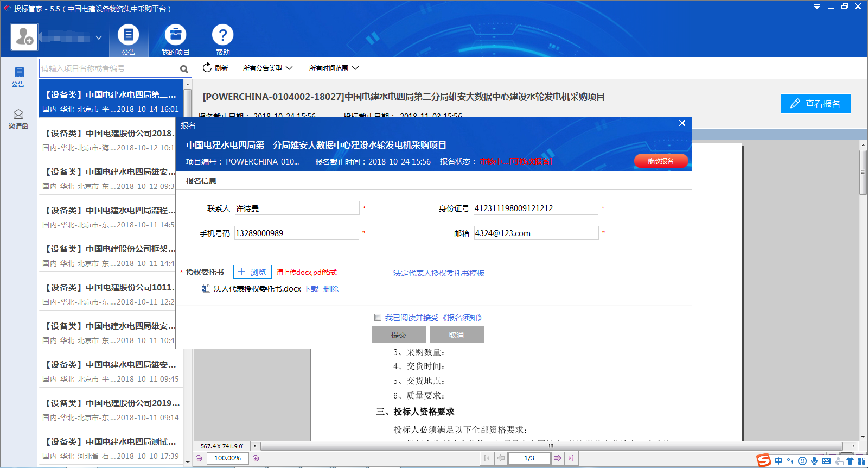
Task: Open 我的项目 briefcase tab
Action: [x=175, y=40]
